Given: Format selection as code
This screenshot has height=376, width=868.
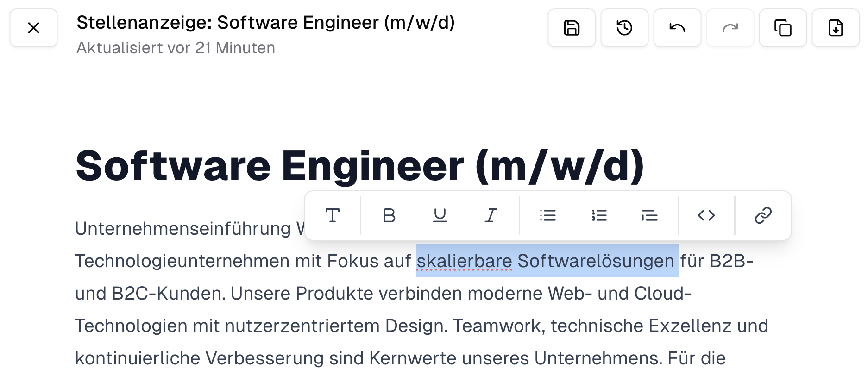Looking at the screenshot, I should (x=705, y=215).
